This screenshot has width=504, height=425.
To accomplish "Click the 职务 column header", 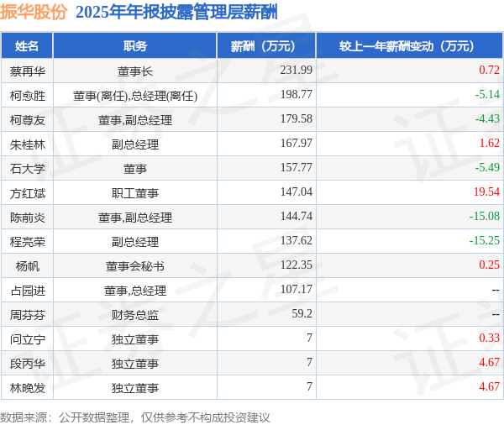I will pyautogui.click(x=135, y=46).
